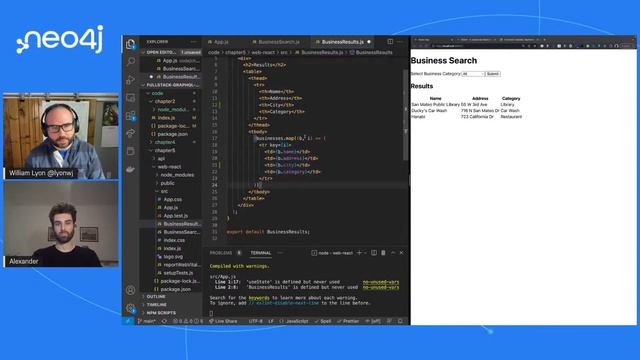The image size is (640, 360).
Task: Click Live Share in status bar
Action: pyautogui.click(x=223, y=321)
